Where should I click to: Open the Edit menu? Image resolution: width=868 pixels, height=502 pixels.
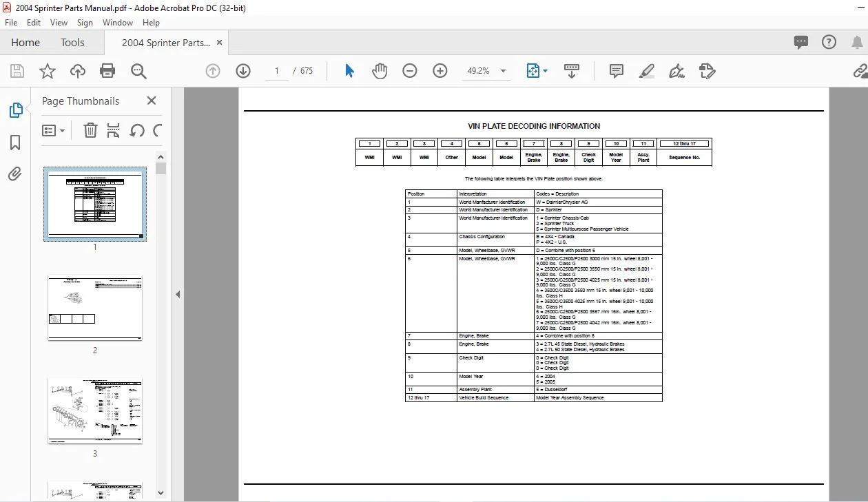click(34, 23)
